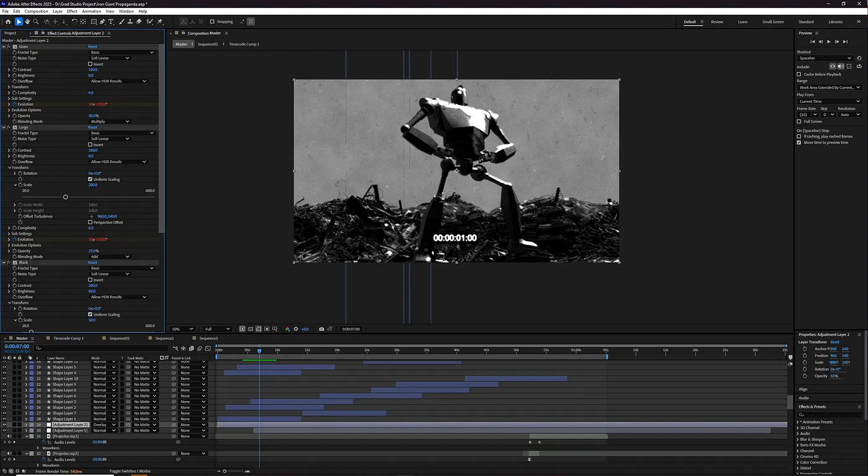Screen dimensions: 868x476
Task: Expand Animation Presets in Effects & Presets
Action: click(798, 422)
